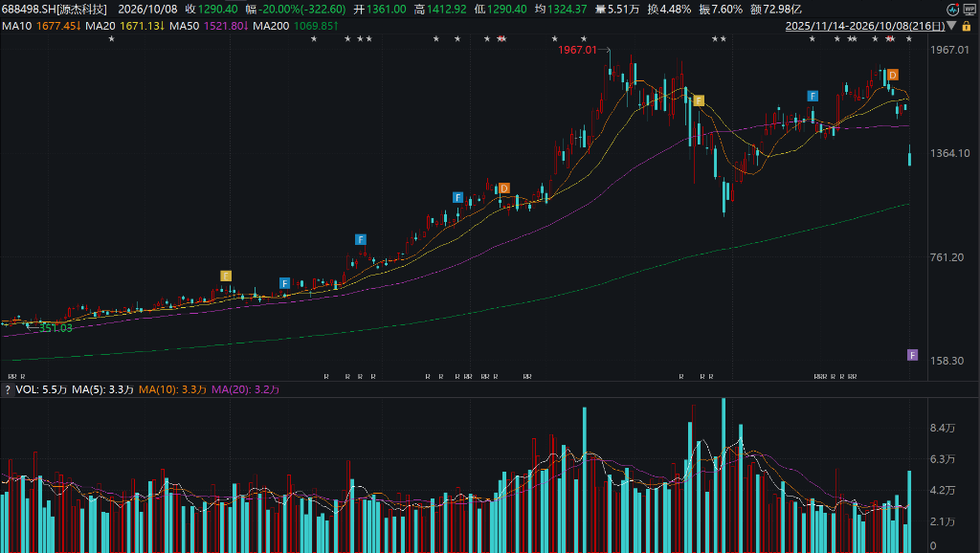Click the MA50 1521.80 indicator label

[209, 26]
